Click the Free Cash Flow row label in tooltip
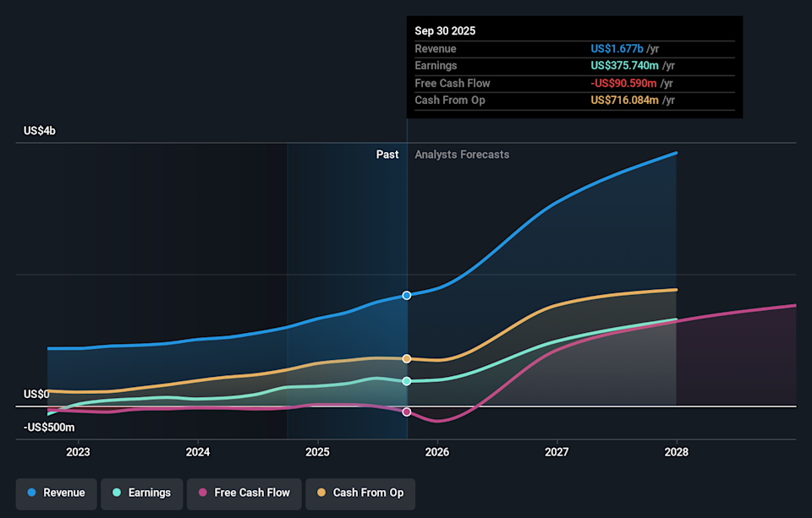The height and width of the screenshot is (518, 812). (x=453, y=84)
